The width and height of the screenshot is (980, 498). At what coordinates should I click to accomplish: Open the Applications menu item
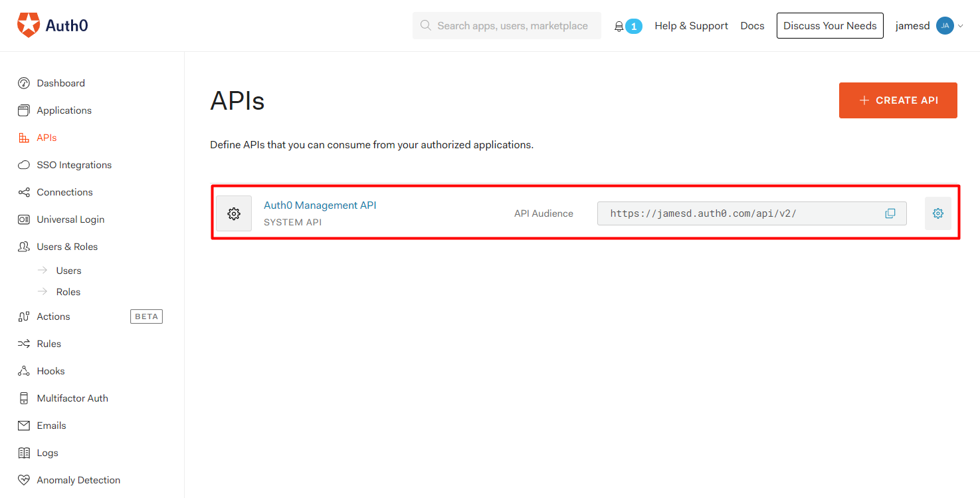pyautogui.click(x=64, y=110)
